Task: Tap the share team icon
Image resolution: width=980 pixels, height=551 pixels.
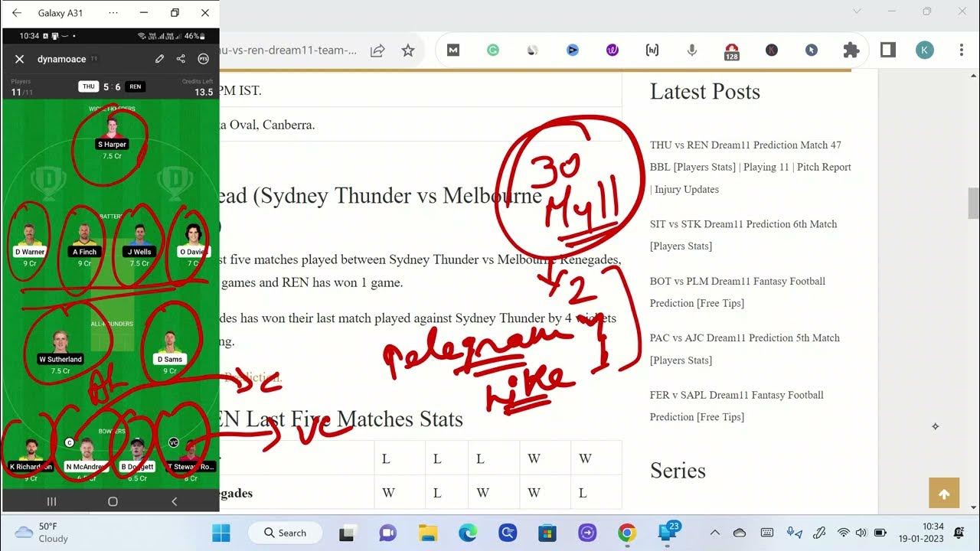Action: coord(181,59)
